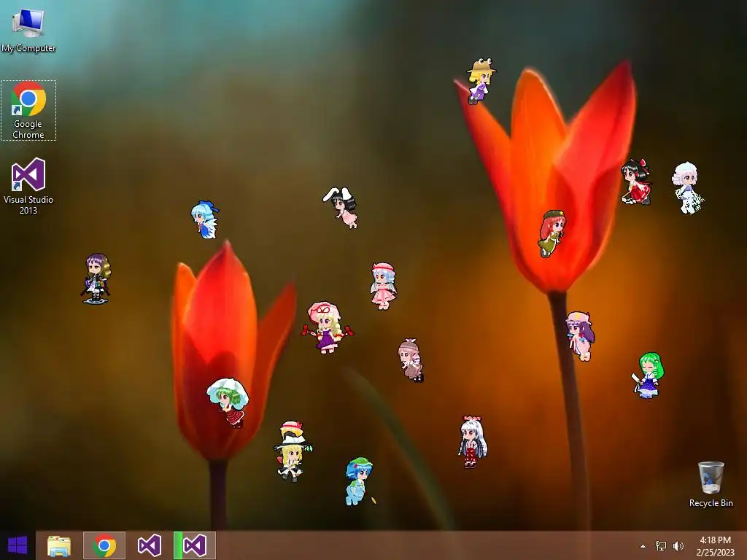This screenshot has height=560, width=747.
Task: Click the brown-dressed mascot with winged hat
Action: 411,360
